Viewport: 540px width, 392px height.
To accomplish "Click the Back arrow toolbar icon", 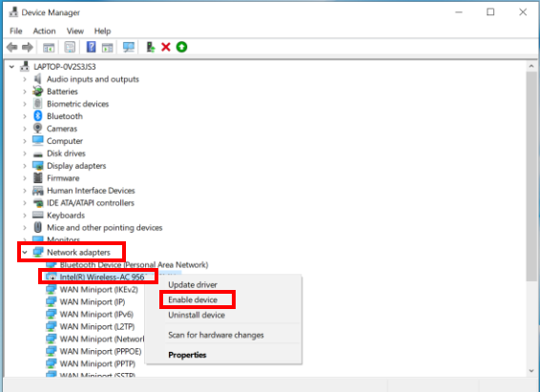I will point(12,47).
